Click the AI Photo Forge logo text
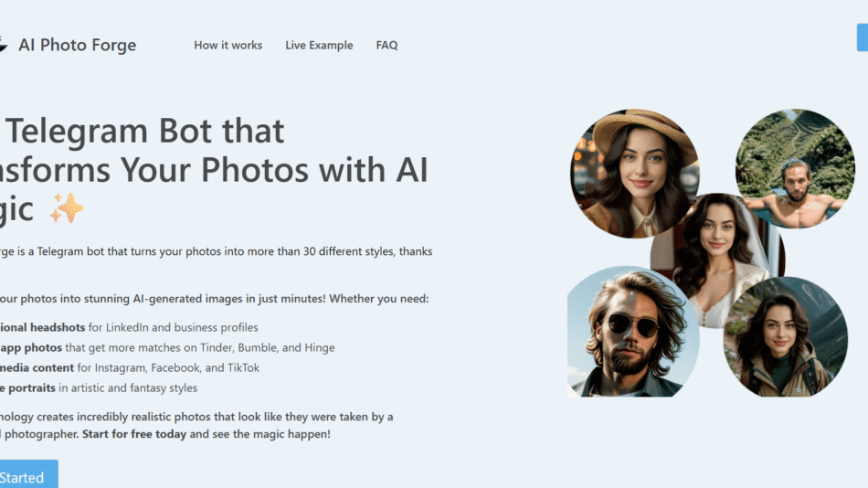Screen dimensions: 868x488 pos(77,45)
